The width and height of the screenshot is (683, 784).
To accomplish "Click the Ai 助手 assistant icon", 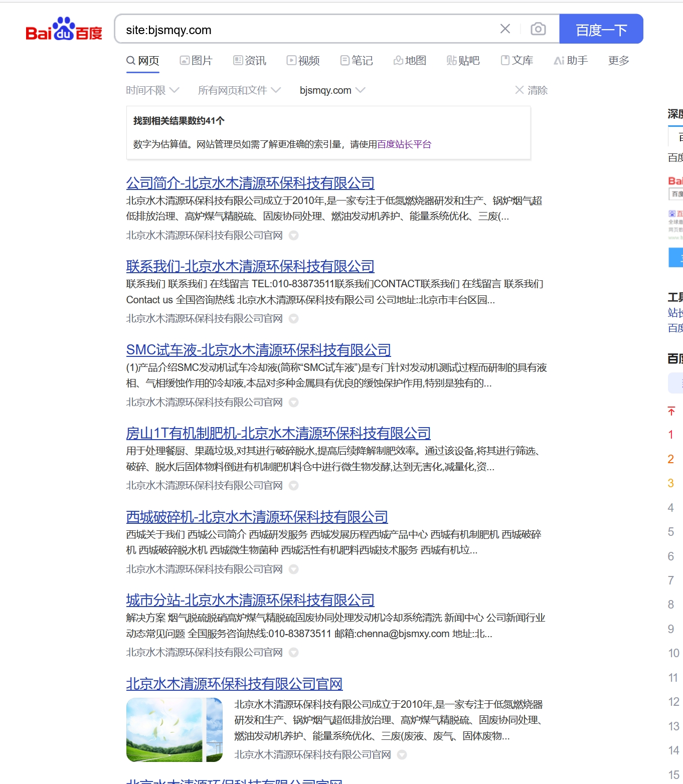I will coord(559,60).
